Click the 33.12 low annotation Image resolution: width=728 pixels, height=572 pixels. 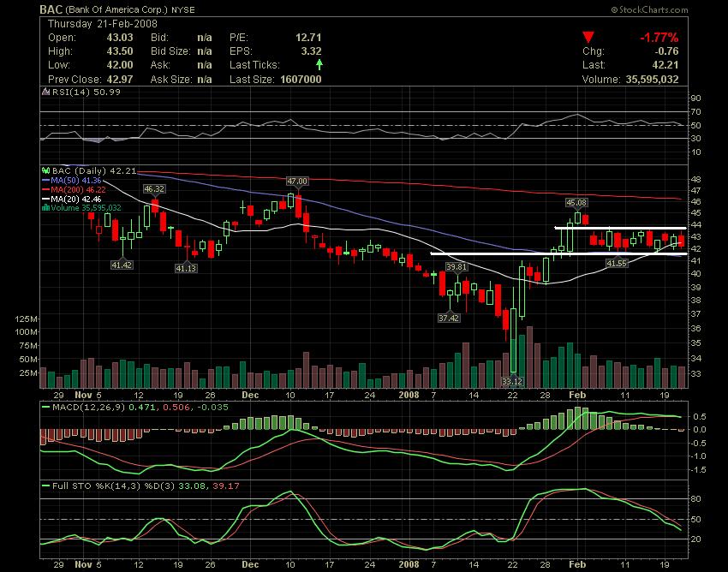pyautogui.click(x=512, y=382)
